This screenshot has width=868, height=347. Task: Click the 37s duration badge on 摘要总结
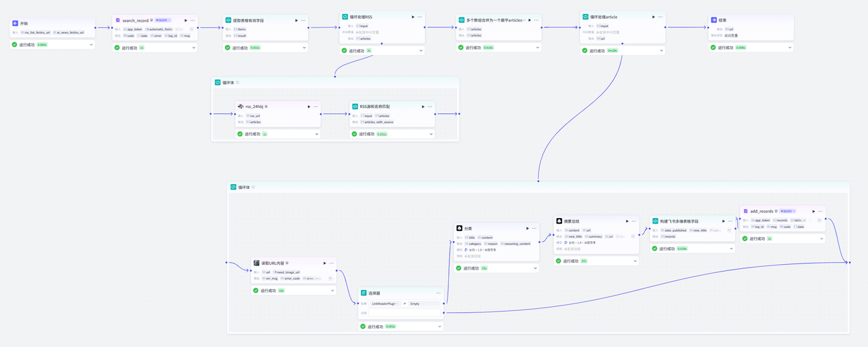pos(584,261)
